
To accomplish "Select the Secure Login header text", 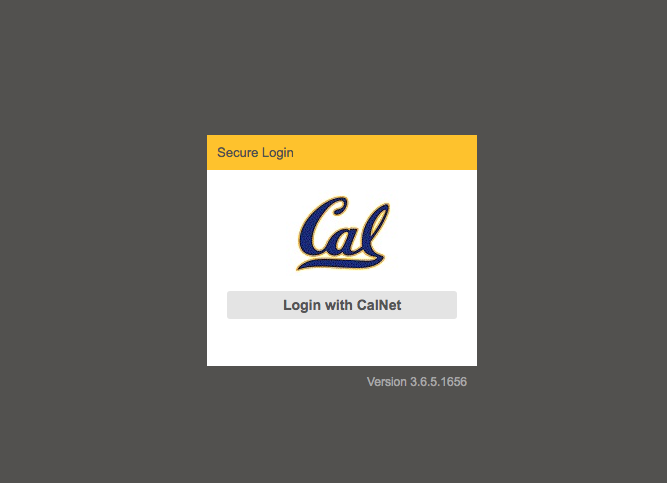I will tap(255, 152).
